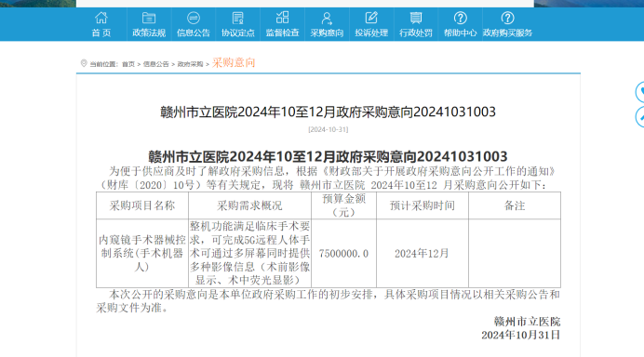Image resolution: width=644 pixels, height=357 pixels.
Task: Click the bold announcement heading
Action: [328, 156]
